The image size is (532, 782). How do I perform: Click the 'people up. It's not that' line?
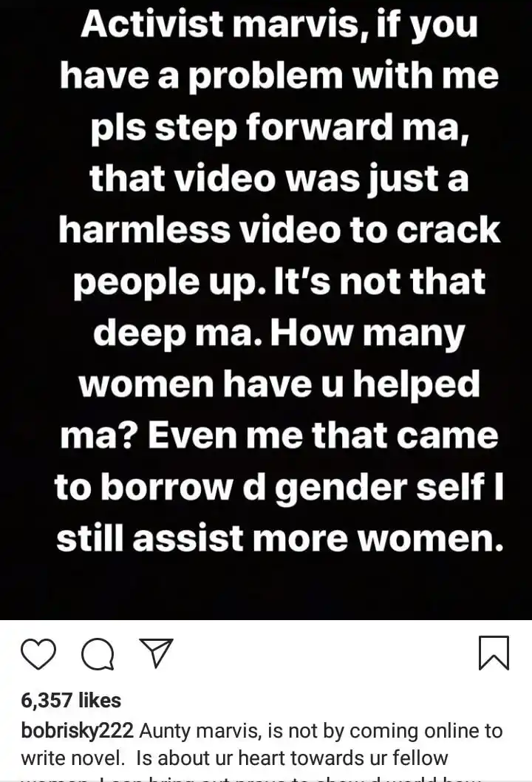coord(279,282)
